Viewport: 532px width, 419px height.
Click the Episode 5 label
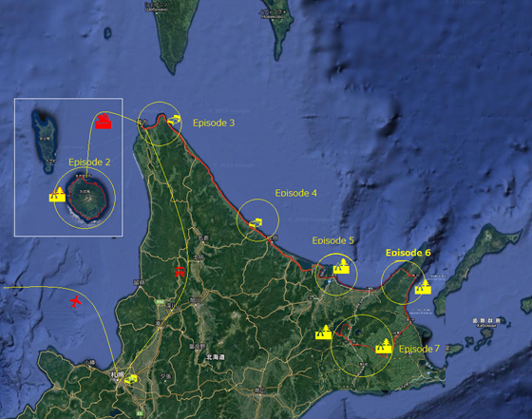[332, 240]
